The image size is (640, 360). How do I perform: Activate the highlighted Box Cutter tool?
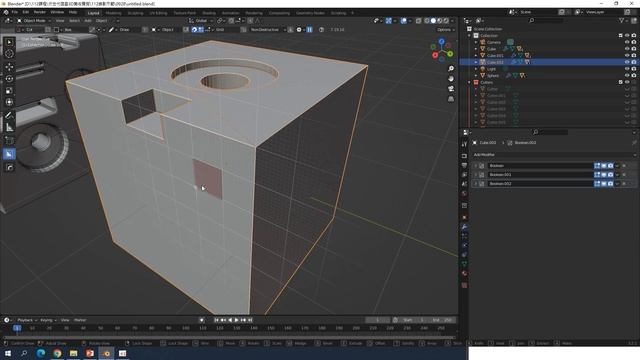pos(9,154)
